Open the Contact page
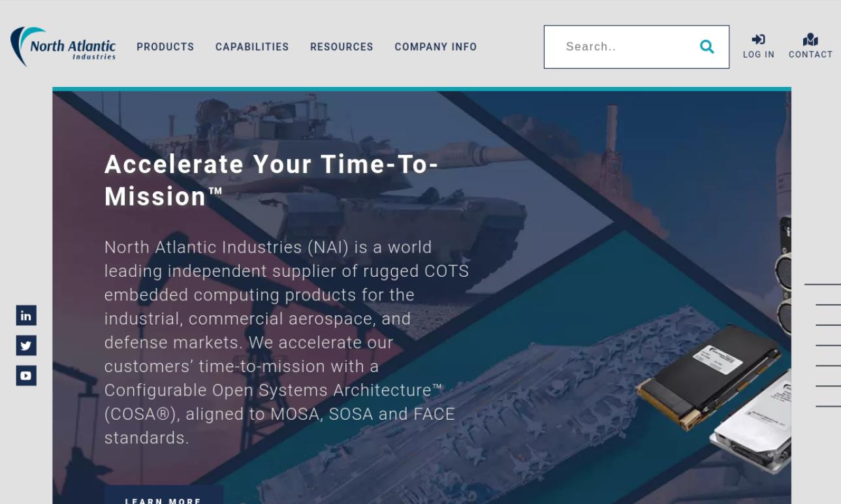The image size is (841, 504). tap(810, 46)
